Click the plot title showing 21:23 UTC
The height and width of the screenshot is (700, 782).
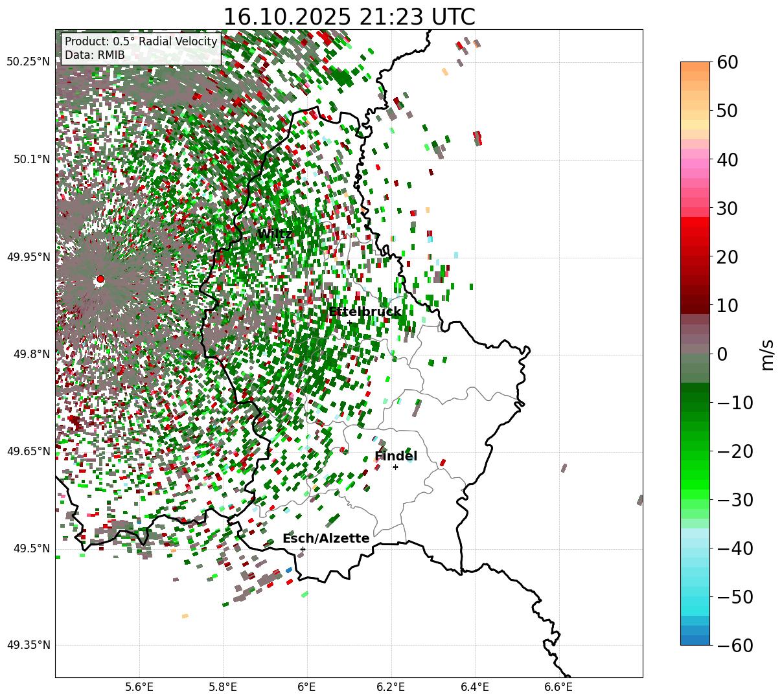349,17
